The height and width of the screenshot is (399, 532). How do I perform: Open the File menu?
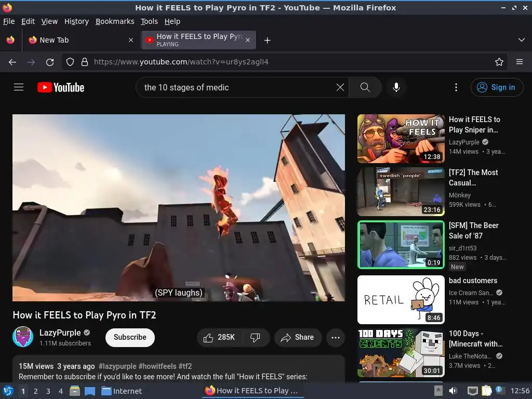tap(9, 21)
